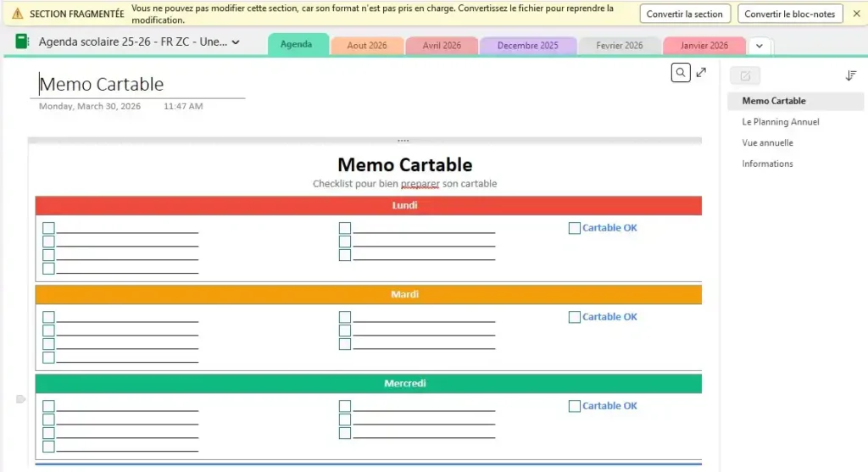
Task: Click the misspelled word preparer
Action: pyautogui.click(x=420, y=184)
